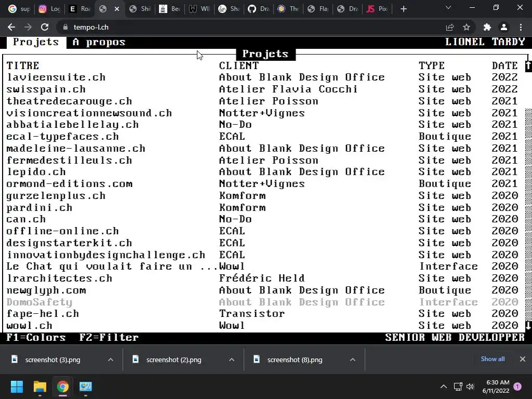
Task: Switch to the GitHub Dra tab
Action: tap(259, 9)
